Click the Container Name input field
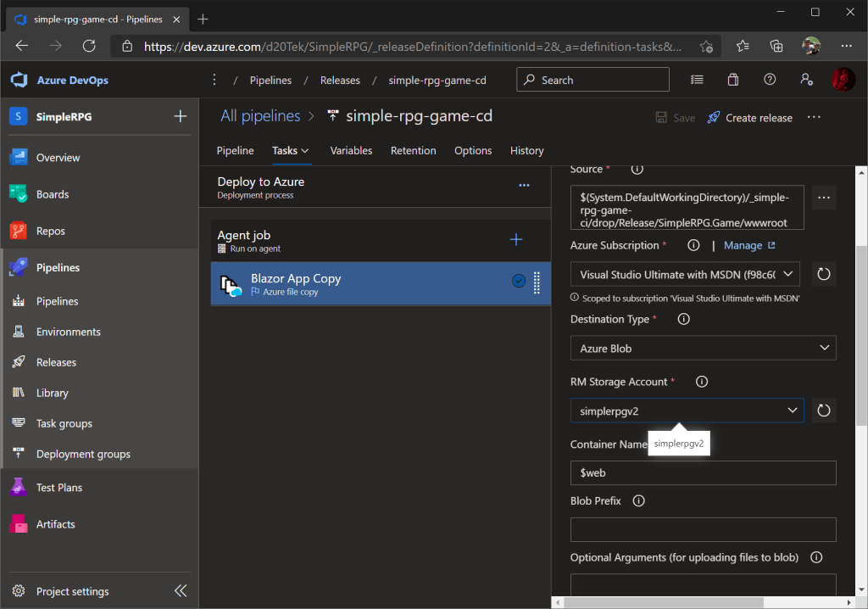Screen dimensions: 868x609 pos(703,472)
